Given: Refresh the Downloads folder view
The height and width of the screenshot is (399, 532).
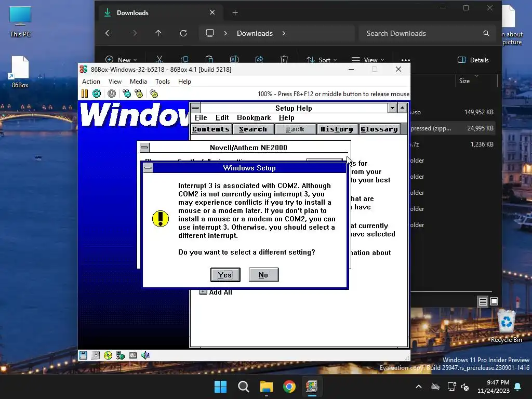Looking at the screenshot, I should (x=183, y=33).
